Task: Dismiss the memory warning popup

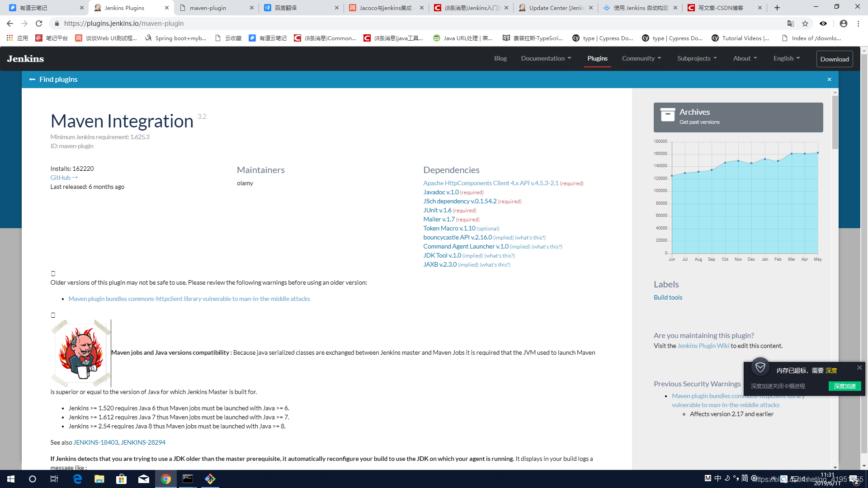Action: [x=859, y=368]
